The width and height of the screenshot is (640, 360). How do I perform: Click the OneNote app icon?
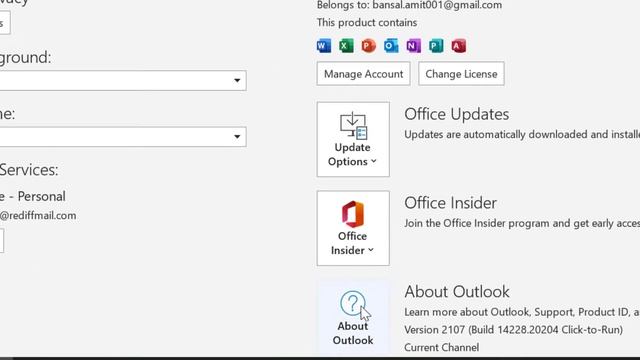pos(413,46)
